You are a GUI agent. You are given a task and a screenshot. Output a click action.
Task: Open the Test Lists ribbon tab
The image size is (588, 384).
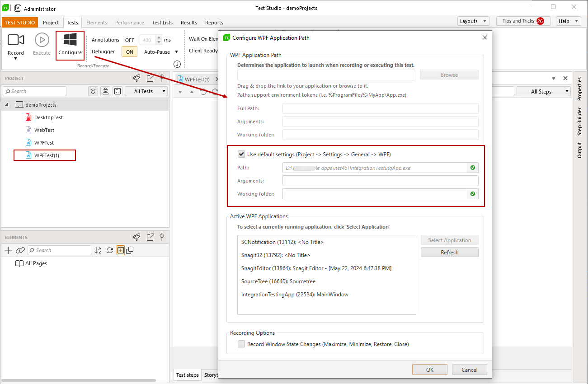(x=162, y=23)
